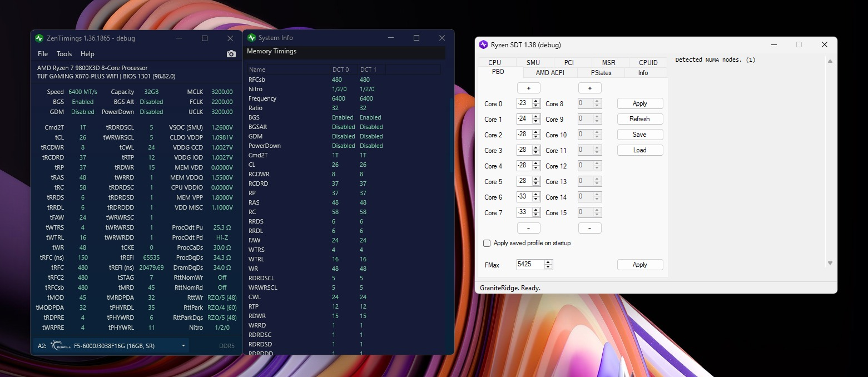Click the FMax value stepper arrows

[x=548, y=265]
